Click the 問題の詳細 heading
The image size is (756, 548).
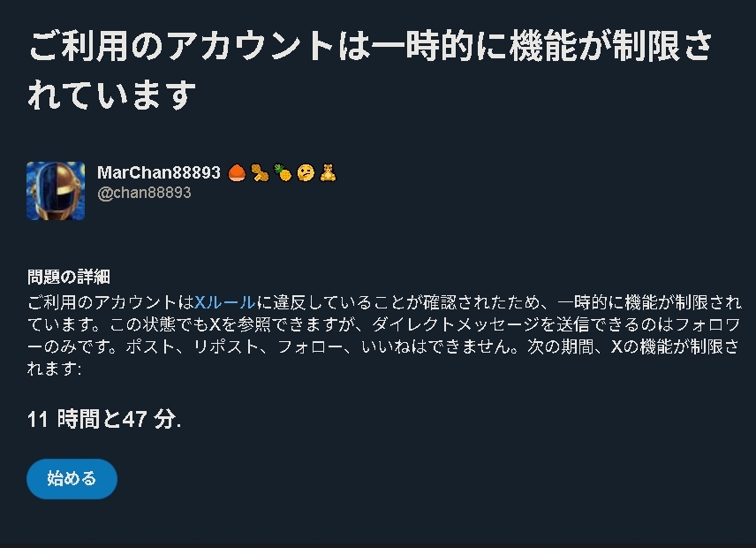click(x=69, y=277)
